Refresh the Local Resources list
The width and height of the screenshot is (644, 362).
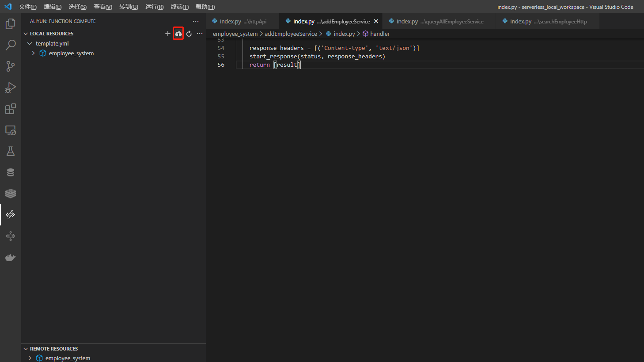[x=189, y=34]
